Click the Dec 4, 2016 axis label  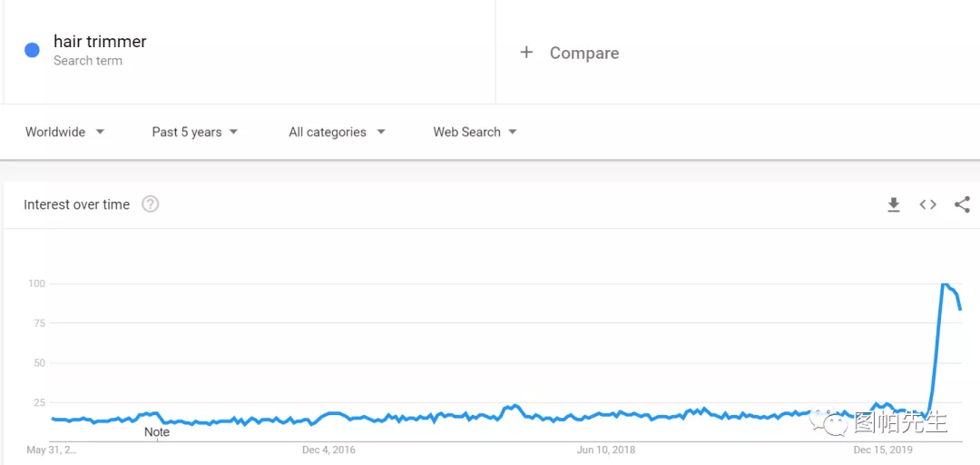(328, 450)
